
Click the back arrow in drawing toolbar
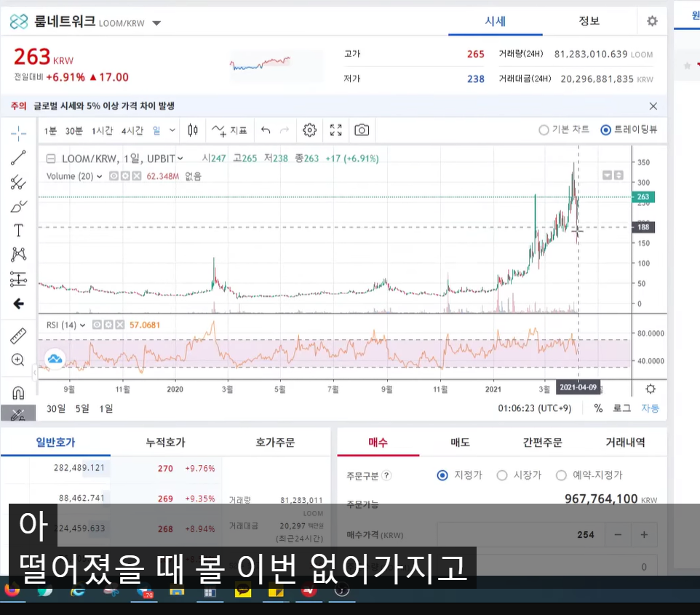(x=18, y=303)
